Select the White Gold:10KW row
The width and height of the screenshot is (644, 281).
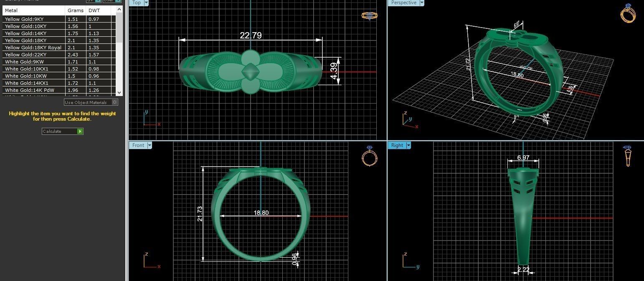[59, 76]
